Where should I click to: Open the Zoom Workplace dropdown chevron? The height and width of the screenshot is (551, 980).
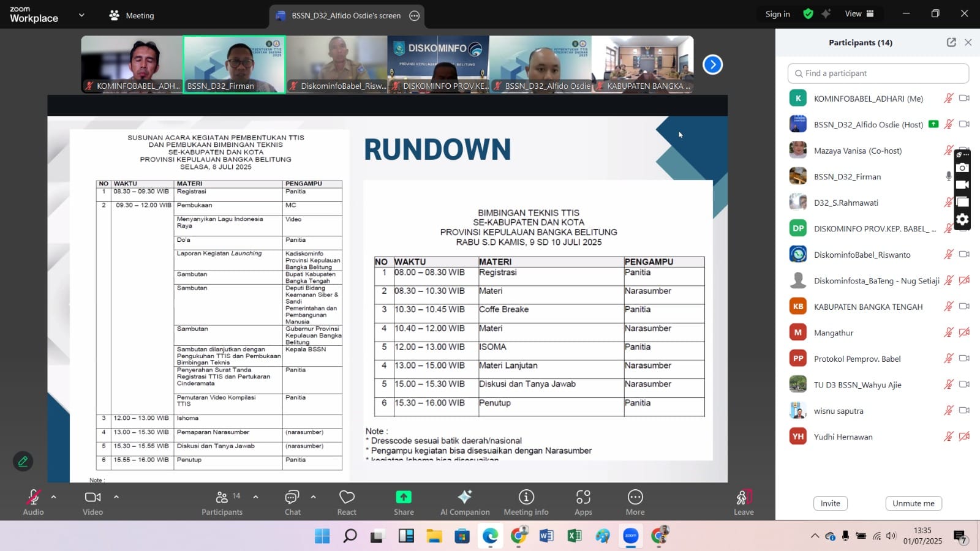point(81,15)
